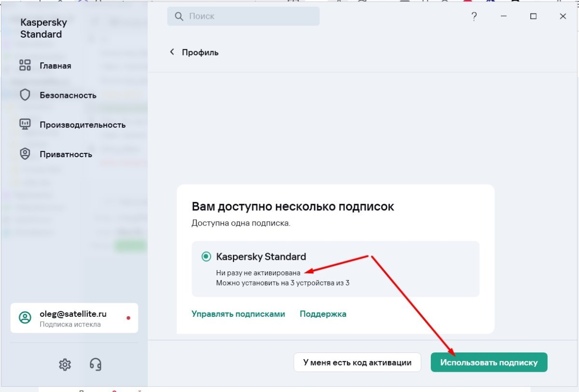Click the Вам доступно несколько подписок heading

[293, 207]
